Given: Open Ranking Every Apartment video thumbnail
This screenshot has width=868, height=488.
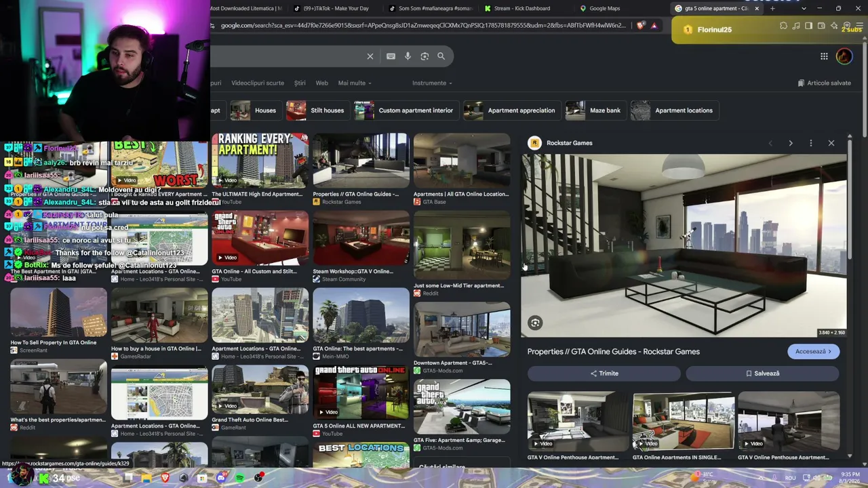Looking at the screenshot, I should coord(260,160).
